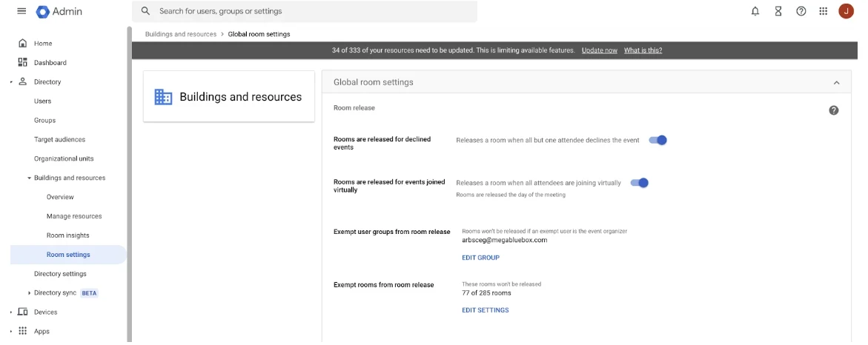868x345 pixels.
Task: Expand the Directory sync section
Action: click(30, 293)
